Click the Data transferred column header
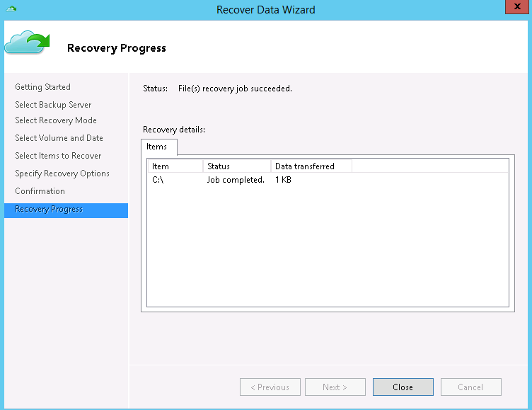The height and width of the screenshot is (410, 532). click(311, 166)
